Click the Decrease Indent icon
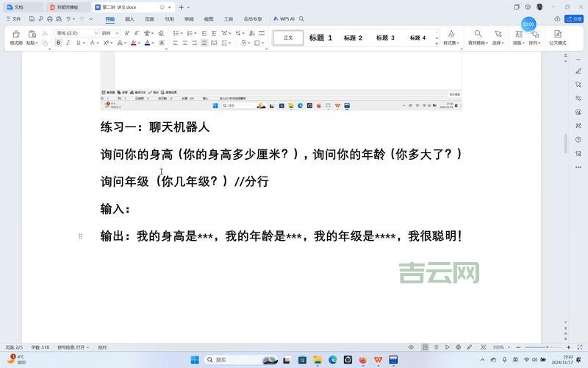The height and width of the screenshot is (368, 588). [204, 33]
